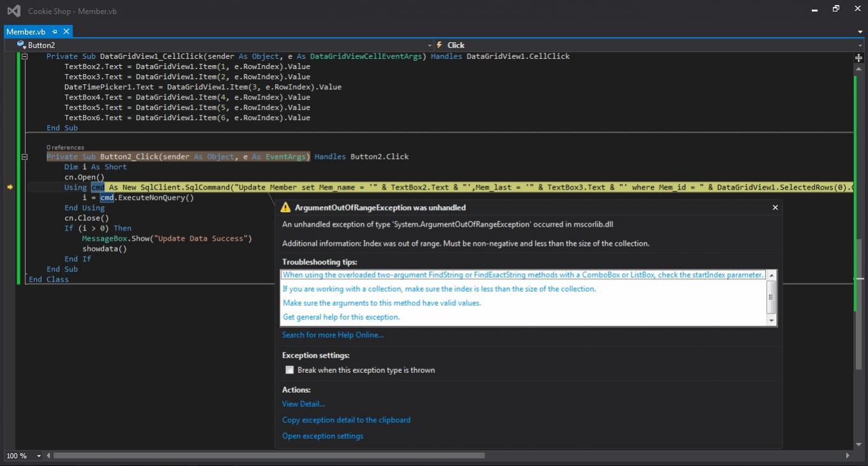Open exception settings link
Viewport: 868px width, 466px height.
point(323,435)
